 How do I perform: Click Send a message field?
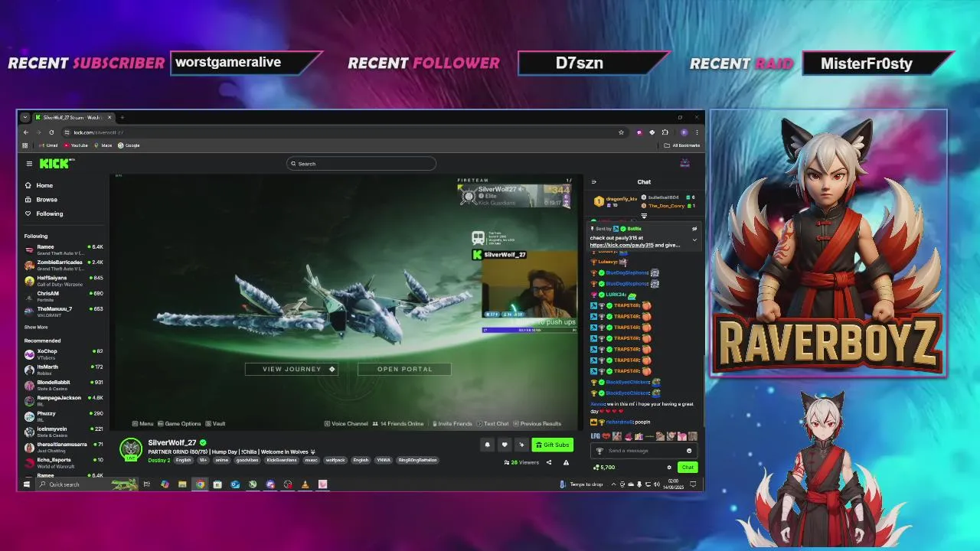point(643,451)
